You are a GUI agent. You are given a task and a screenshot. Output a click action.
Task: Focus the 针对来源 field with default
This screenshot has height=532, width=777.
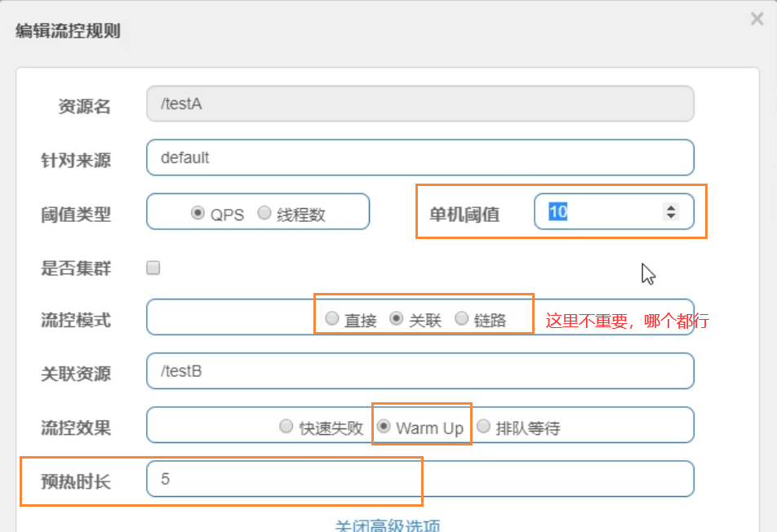tap(420, 157)
